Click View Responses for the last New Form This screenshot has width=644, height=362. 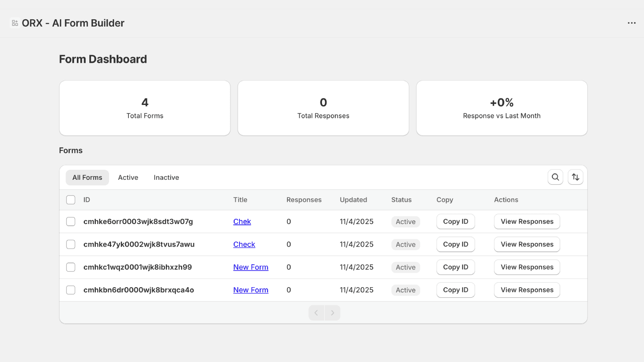pyautogui.click(x=527, y=290)
